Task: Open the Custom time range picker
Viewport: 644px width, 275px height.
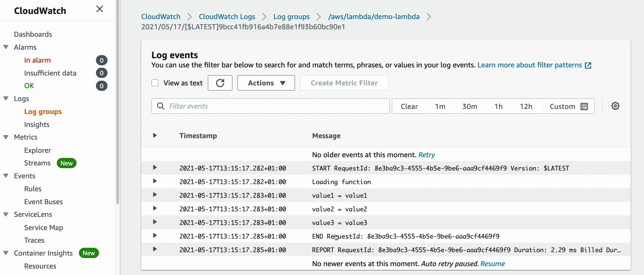Action: [569, 107]
